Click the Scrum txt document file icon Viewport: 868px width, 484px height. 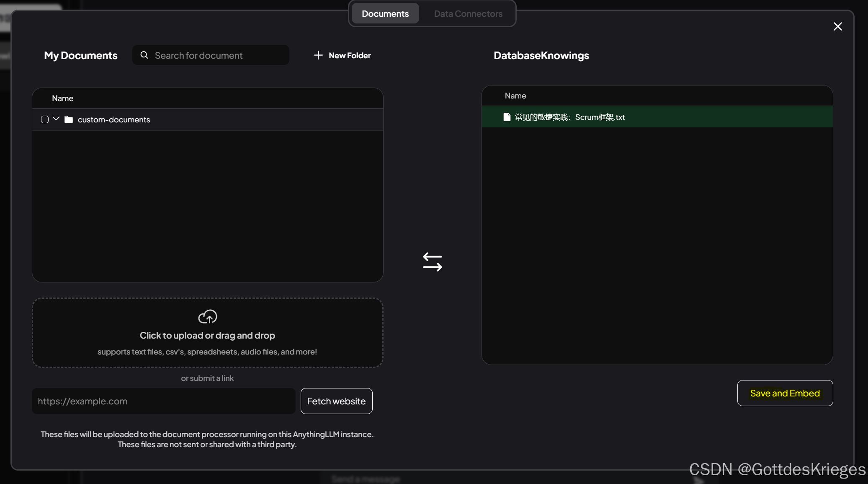click(507, 117)
